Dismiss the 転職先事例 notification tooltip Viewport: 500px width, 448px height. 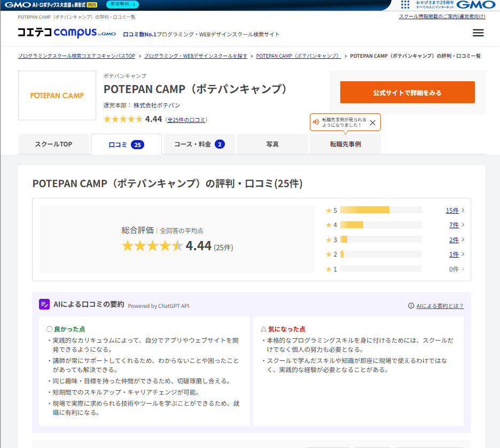point(372,122)
